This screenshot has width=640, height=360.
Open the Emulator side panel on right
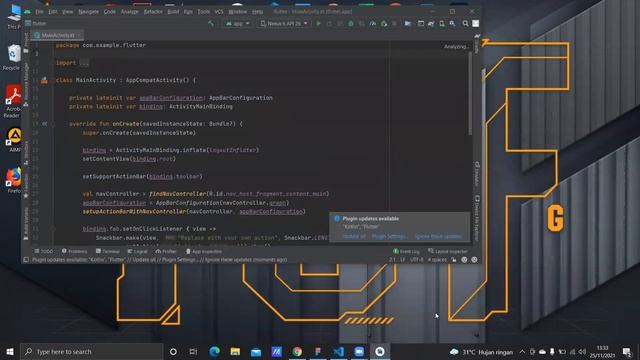[477, 173]
